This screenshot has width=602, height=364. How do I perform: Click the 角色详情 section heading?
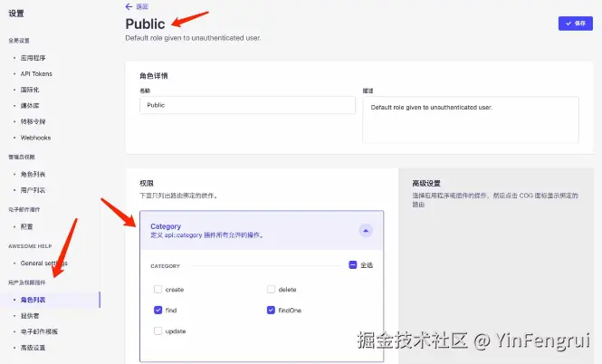(x=154, y=76)
